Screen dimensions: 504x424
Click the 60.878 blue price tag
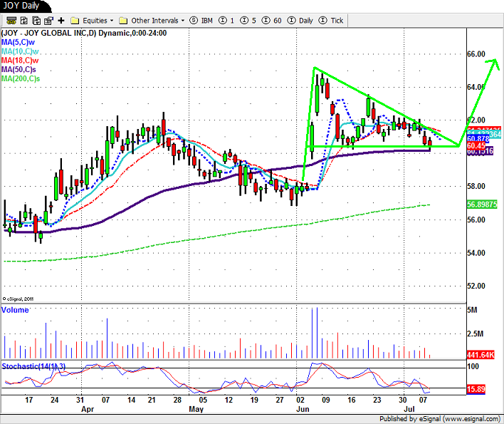pos(478,139)
